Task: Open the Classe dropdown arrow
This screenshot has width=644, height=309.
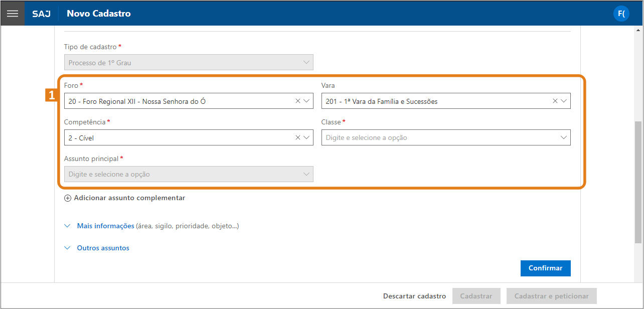Action: coord(564,137)
